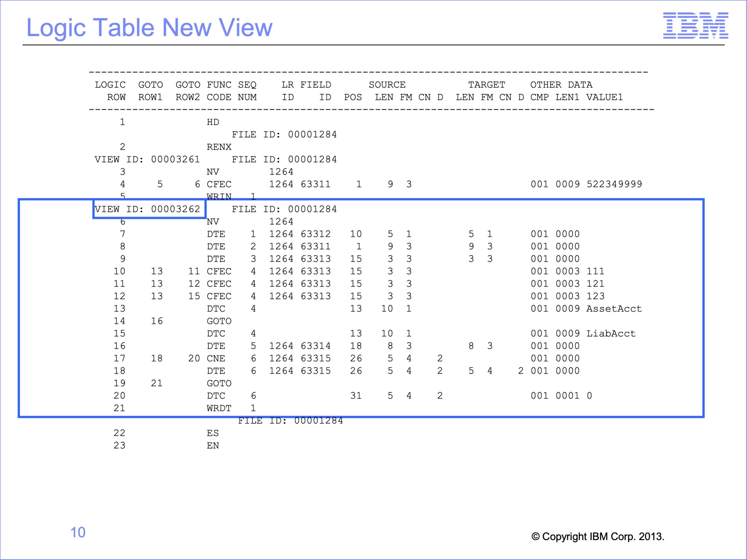The width and height of the screenshot is (747, 560).
Task: Click the 'TARGET' column header
Action: [x=487, y=85]
